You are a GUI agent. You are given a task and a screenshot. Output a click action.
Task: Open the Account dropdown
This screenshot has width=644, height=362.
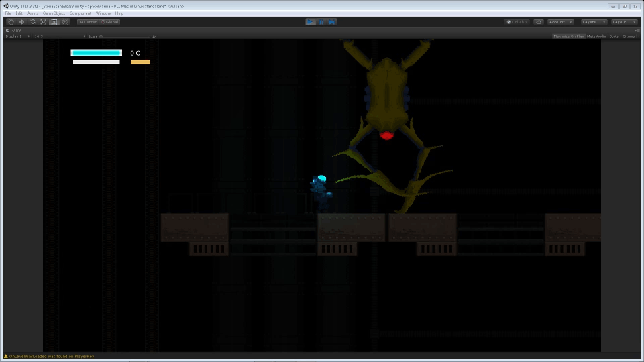(x=560, y=22)
